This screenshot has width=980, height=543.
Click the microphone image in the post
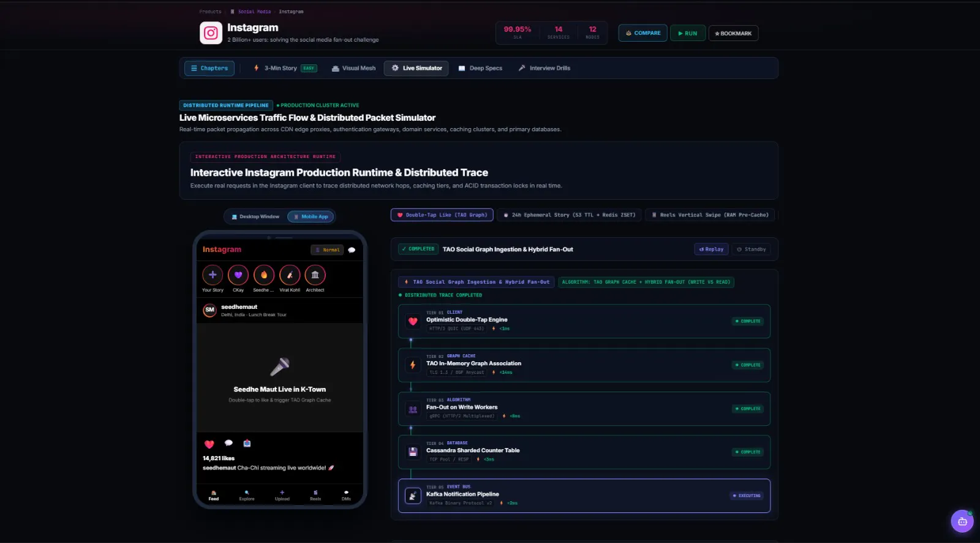(x=280, y=366)
